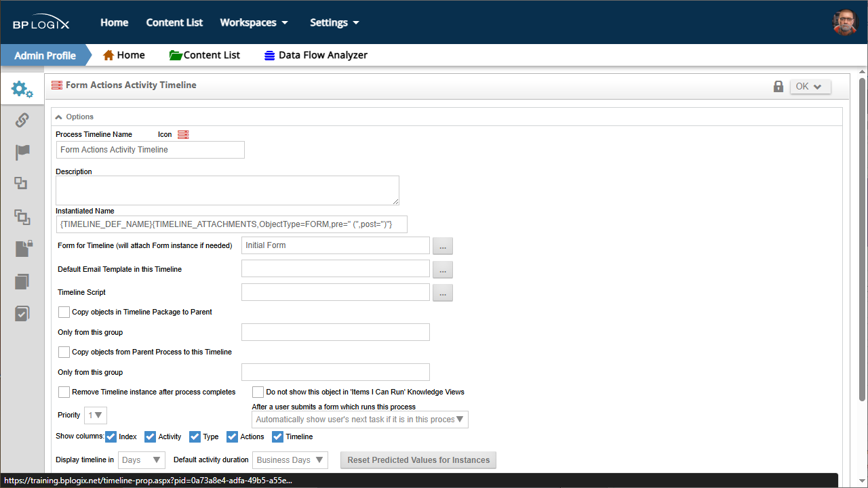Open the stacked overlapping squares sidebar icon

pos(22,217)
